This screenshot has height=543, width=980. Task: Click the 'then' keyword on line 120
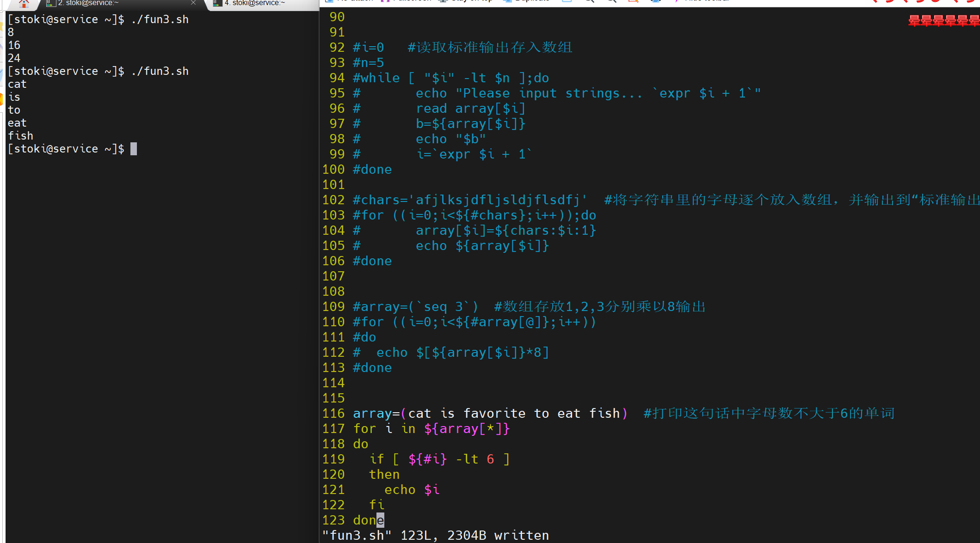(x=384, y=474)
